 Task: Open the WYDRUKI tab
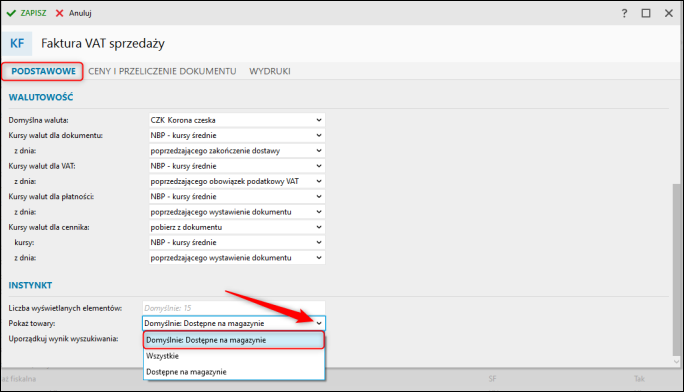[x=270, y=71]
